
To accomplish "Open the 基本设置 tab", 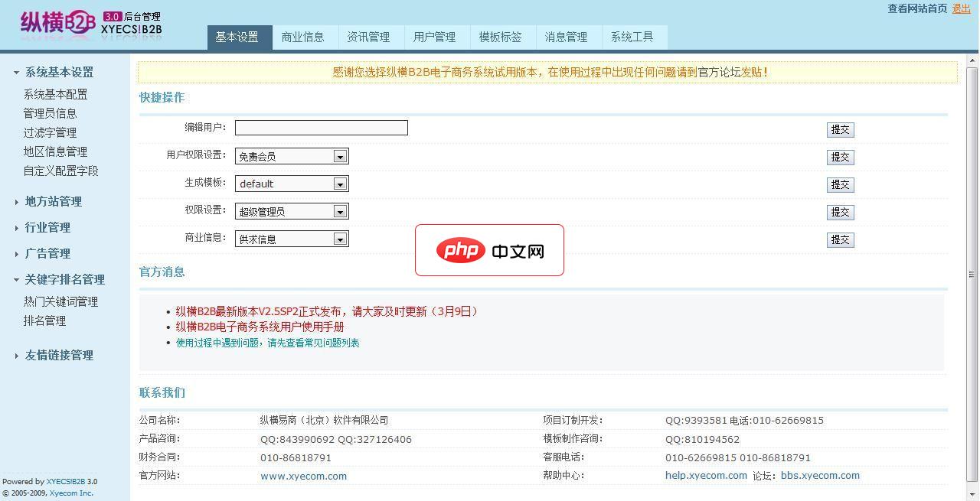I will pos(240,37).
